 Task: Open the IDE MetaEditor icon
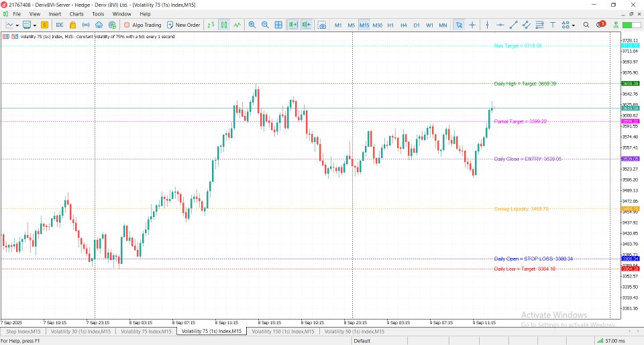60,25
